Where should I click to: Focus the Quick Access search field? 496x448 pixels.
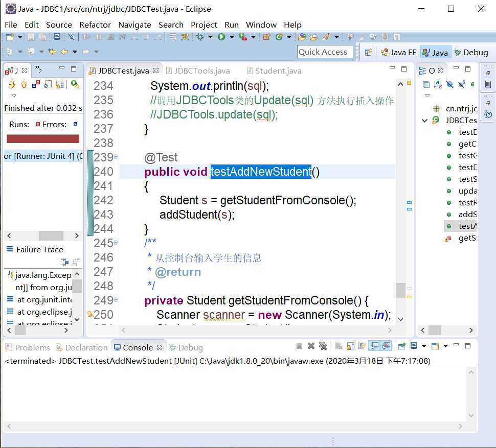(x=325, y=52)
